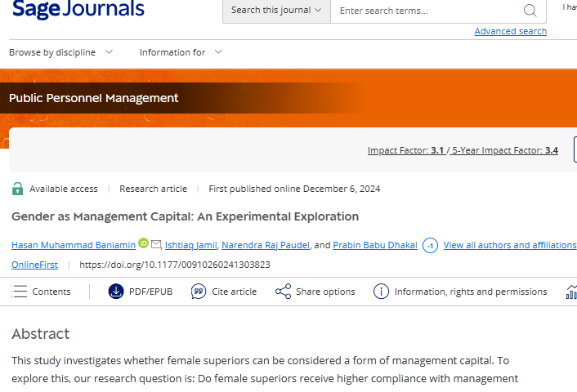
Task: Expand the 'Information for' menu
Action: pyautogui.click(x=181, y=52)
